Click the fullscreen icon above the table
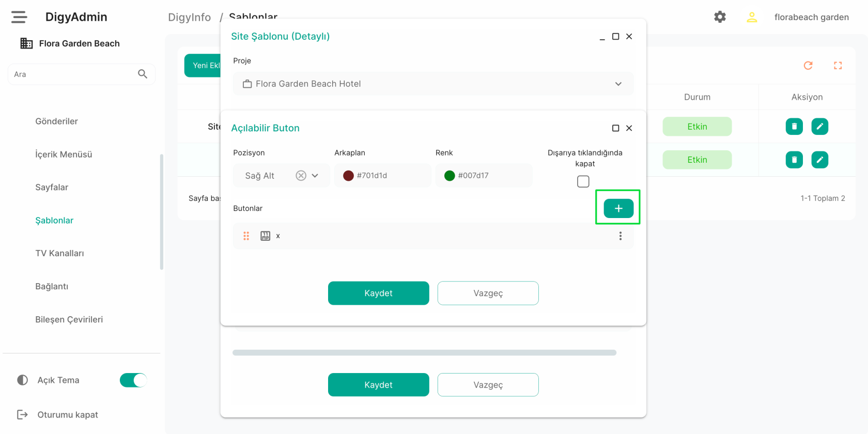This screenshot has width=868, height=434. pyautogui.click(x=838, y=66)
